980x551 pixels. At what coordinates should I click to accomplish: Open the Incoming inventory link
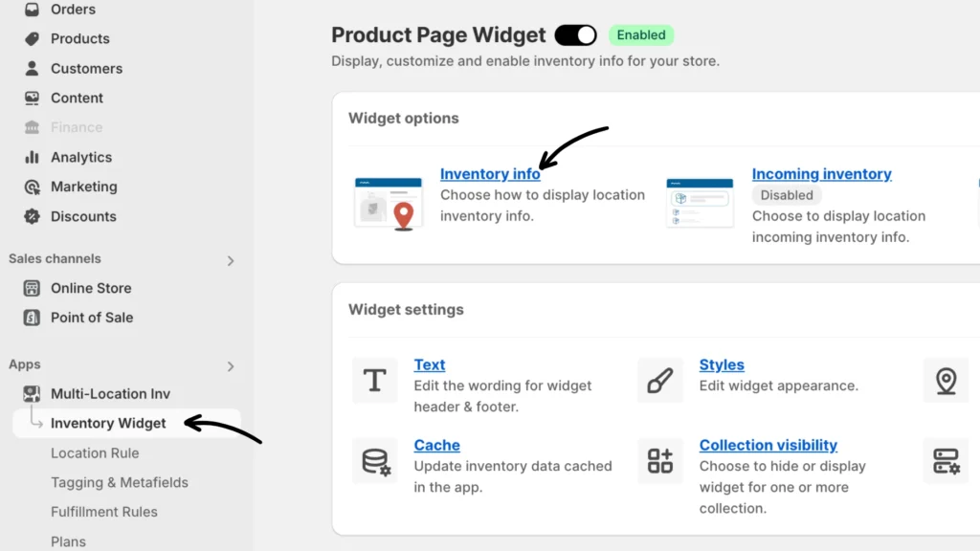[x=821, y=174]
